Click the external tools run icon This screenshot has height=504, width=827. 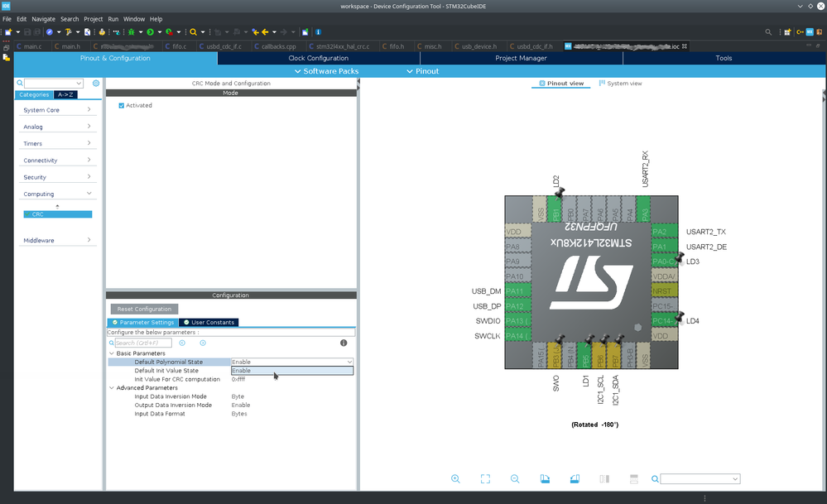[169, 32]
